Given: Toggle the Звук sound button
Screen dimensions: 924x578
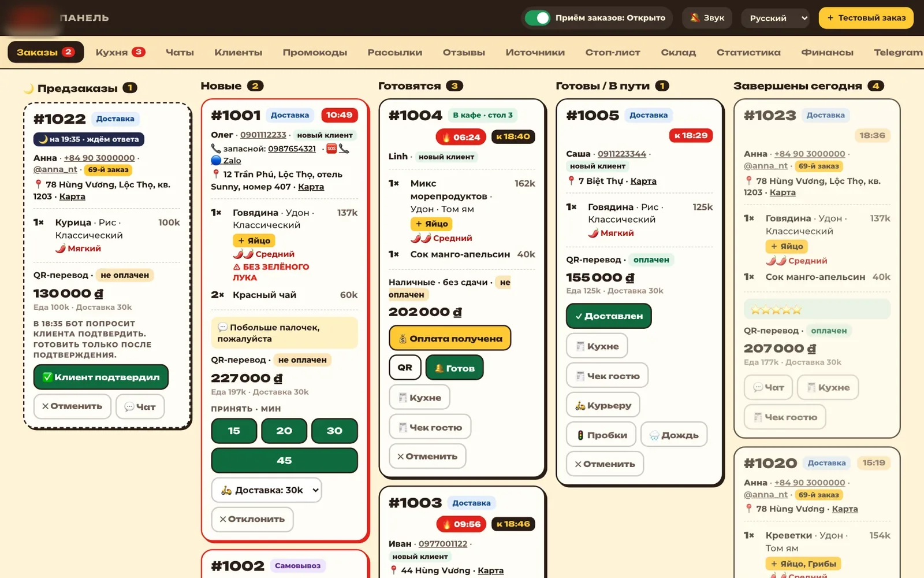Looking at the screenshot, I should pyautogui.click(x=707, y=18).
